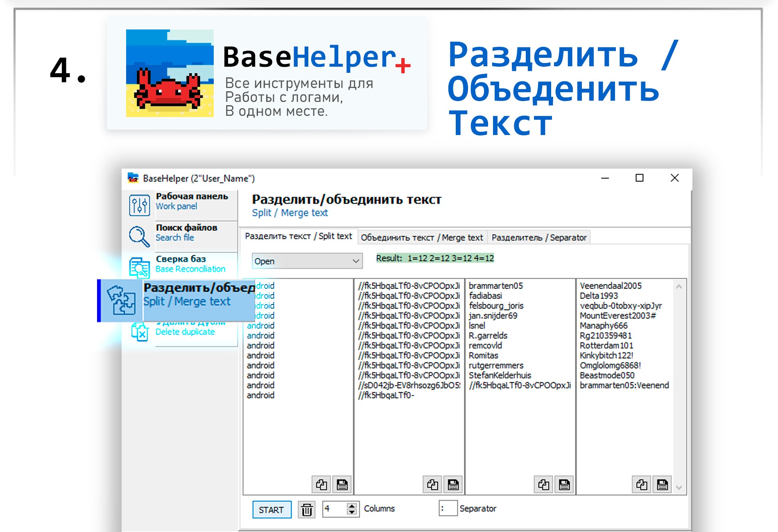Decrease the Columns count with down arrow
The width and height of the screenshot is (778, 532).
click(352, 512)
